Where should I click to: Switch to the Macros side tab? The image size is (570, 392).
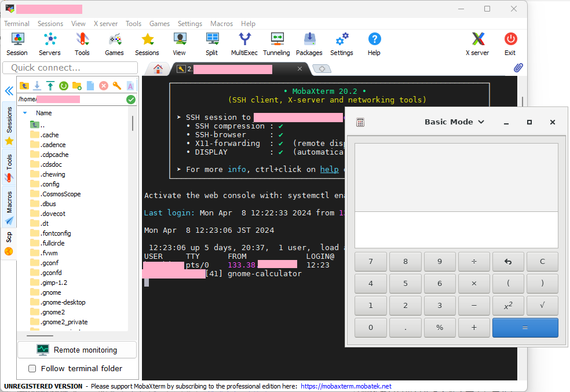tap(9, 207)
